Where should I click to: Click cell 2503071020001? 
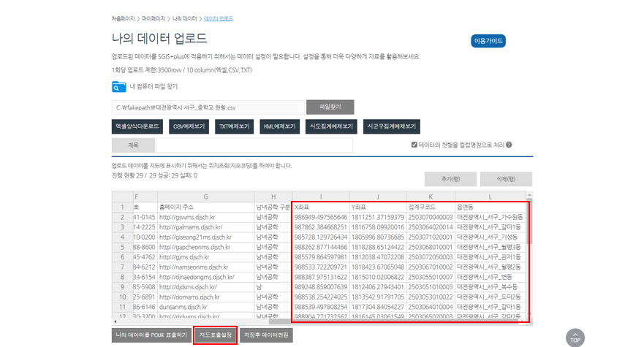pos(431,237)
